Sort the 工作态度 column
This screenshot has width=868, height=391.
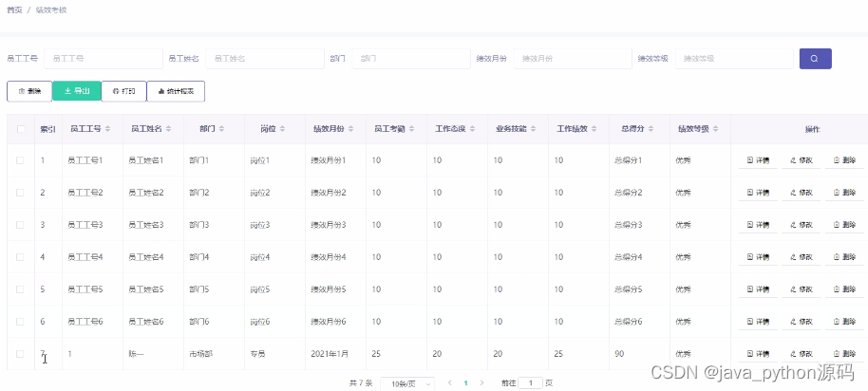click(x=473, y=129)
